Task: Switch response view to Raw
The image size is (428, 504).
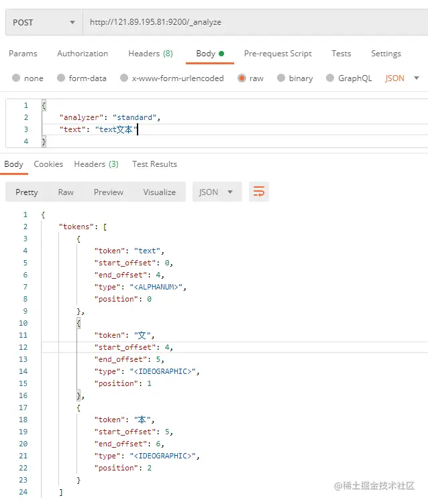Action: click(66, 192)
